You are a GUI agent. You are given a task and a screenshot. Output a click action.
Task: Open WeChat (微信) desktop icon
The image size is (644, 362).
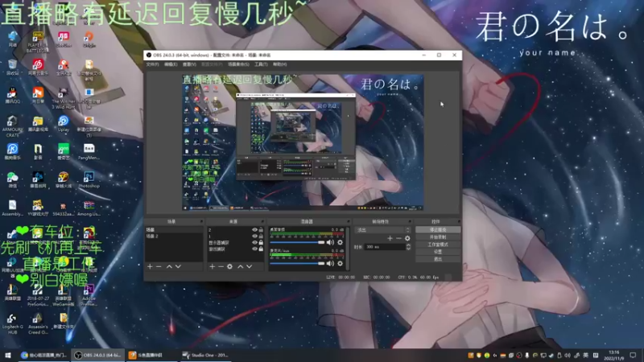[12, 179]
